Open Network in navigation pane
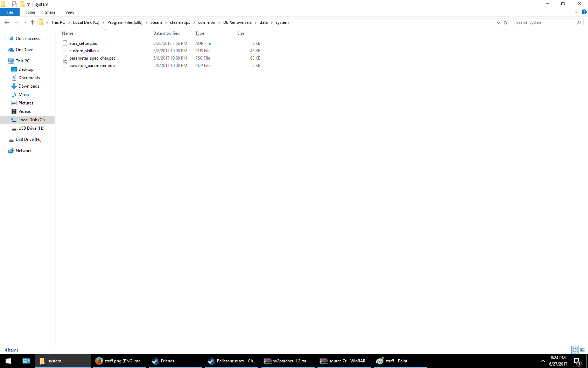Viewport: 588px width, 368px height. tap(23, 151)
